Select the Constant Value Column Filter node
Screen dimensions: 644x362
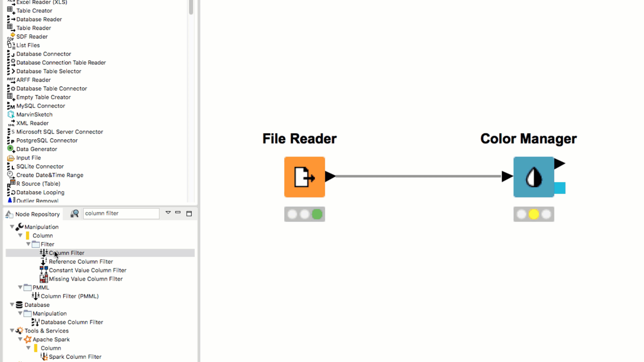coord(88,270)
